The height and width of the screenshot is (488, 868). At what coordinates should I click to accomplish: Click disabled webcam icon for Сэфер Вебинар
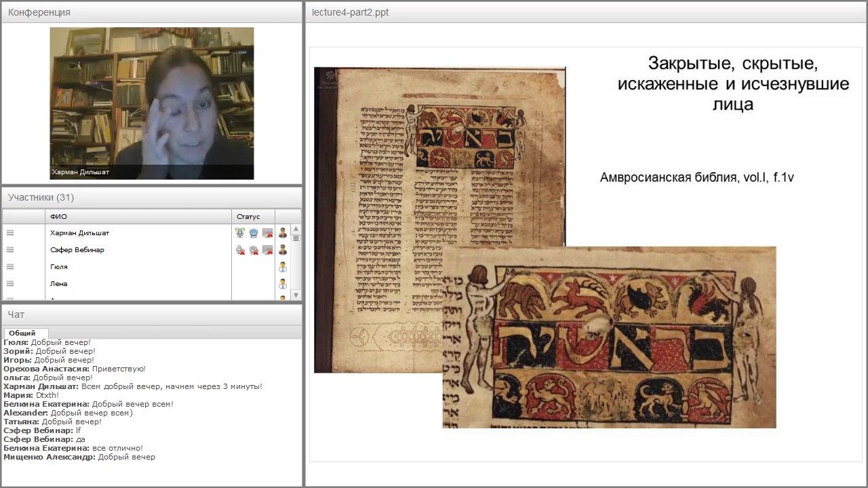[254, 249]
